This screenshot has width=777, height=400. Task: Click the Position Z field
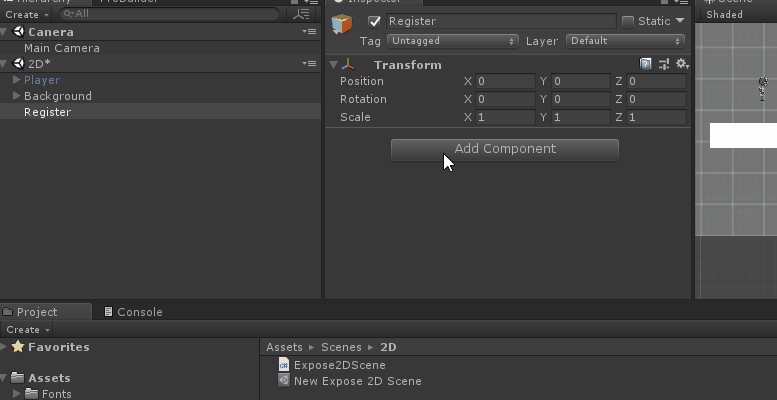coord(656,81)
